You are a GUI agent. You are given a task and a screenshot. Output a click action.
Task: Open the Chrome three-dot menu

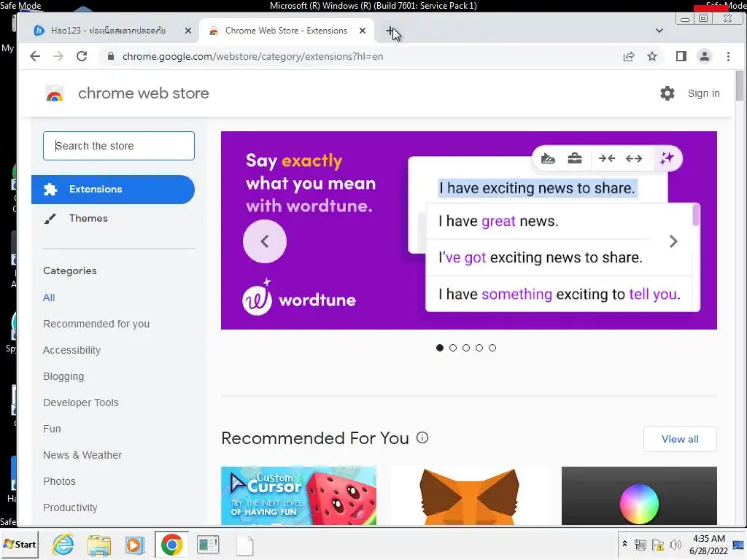(729, 56)
